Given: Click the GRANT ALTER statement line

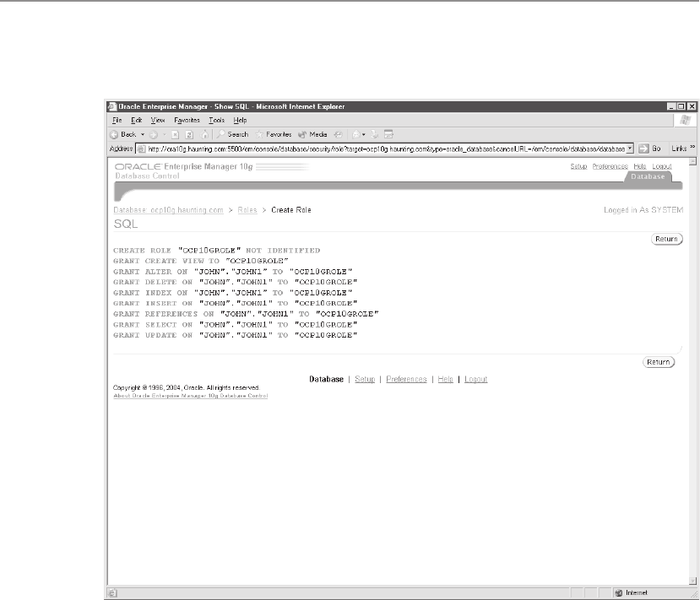Looking at the screenshot, I should click(232, 272).
